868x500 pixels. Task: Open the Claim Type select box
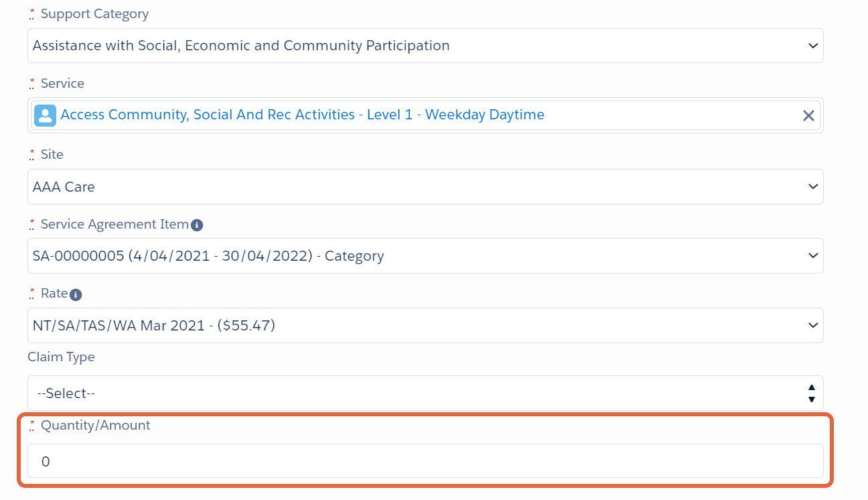pos(425,393)
